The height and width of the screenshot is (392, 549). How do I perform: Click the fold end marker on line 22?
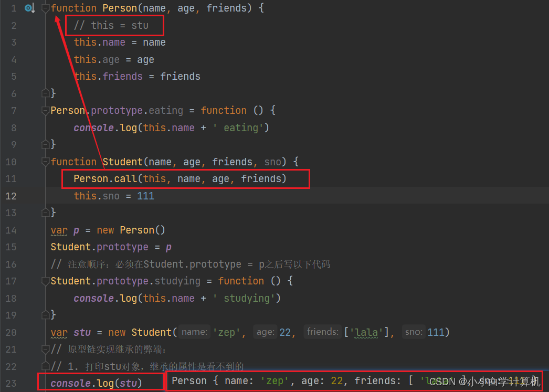point(45,366)
